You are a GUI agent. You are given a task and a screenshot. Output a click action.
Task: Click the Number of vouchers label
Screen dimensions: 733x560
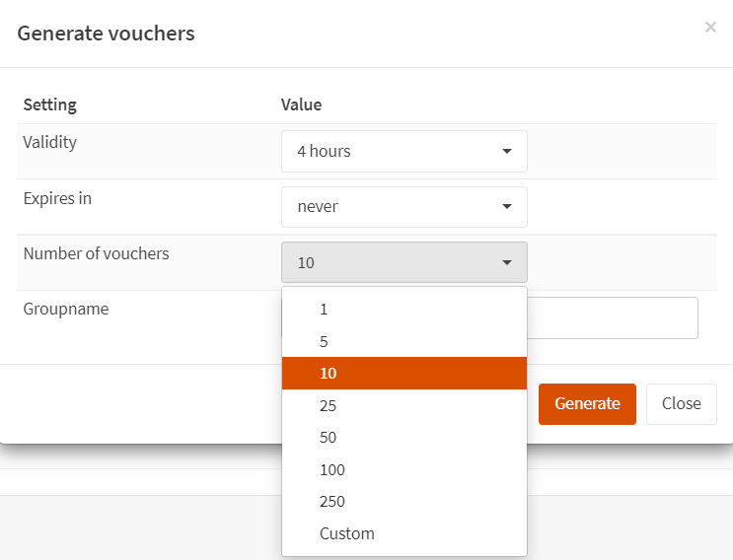[x=96, y=253]
